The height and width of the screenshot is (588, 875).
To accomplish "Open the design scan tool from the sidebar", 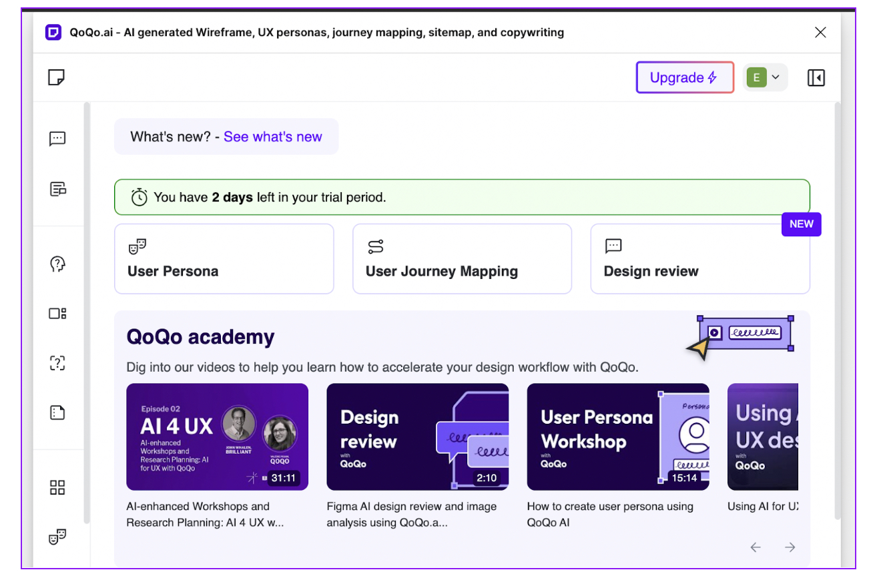I will (x=57, y=363).
